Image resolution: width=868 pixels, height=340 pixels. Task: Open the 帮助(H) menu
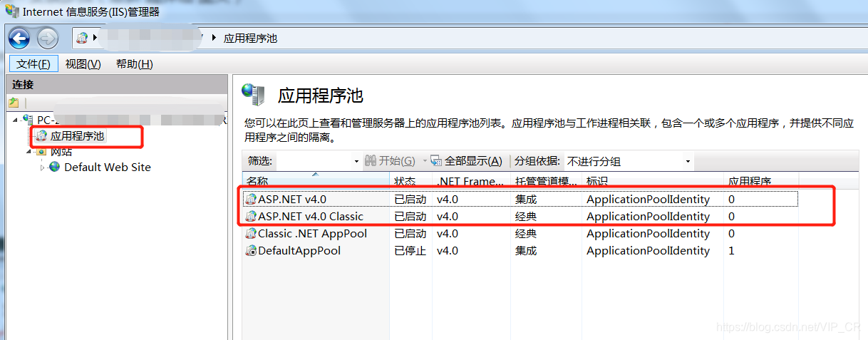(x=135, y=63)
